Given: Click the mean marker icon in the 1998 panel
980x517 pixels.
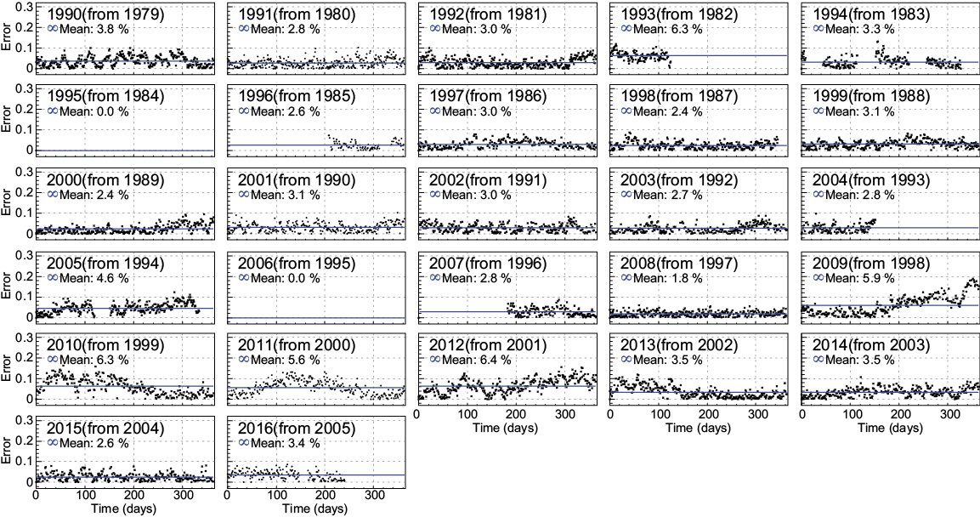Looking at the screenshot, I should [x=627, y=111].
